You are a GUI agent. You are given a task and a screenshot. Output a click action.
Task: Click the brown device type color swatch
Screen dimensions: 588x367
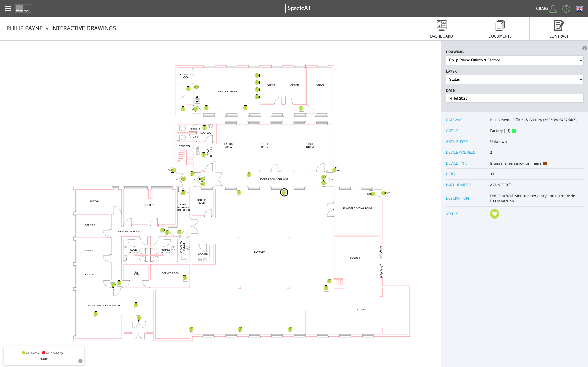(x=545, y=164)
